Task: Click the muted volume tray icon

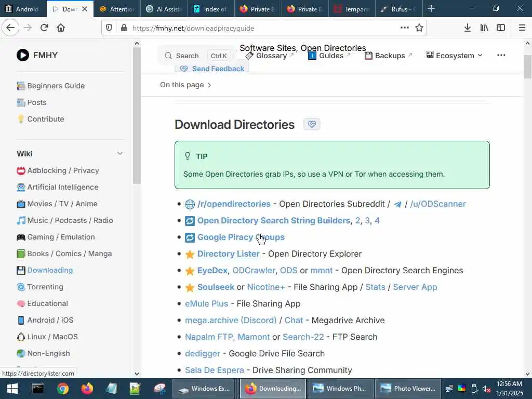Action: click(x=486, y=389)
